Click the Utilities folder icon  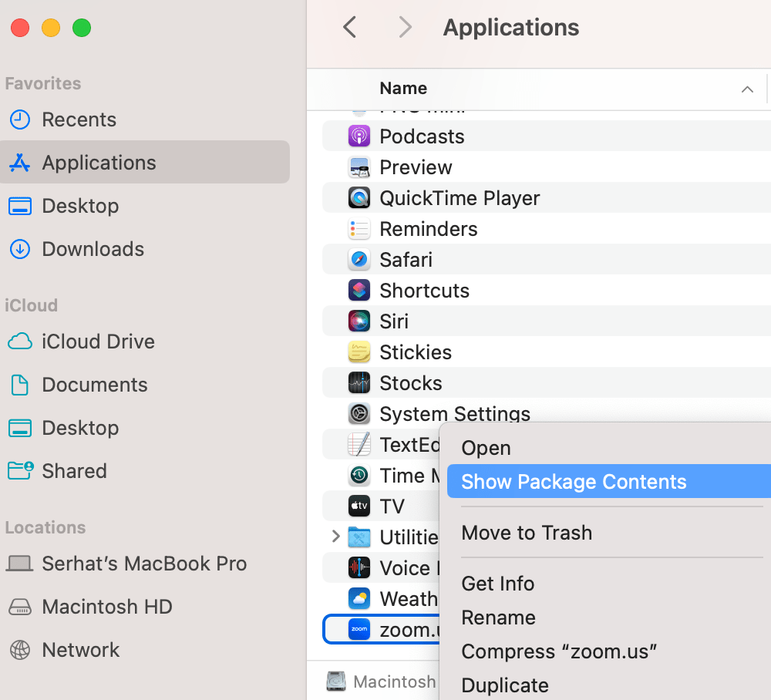359,537
